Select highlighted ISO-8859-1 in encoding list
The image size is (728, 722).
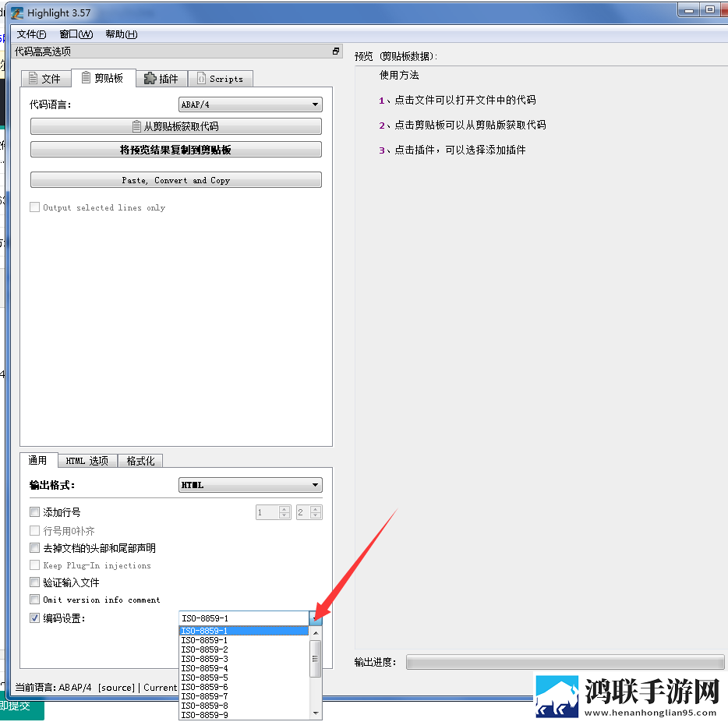(x=244, y=631)
